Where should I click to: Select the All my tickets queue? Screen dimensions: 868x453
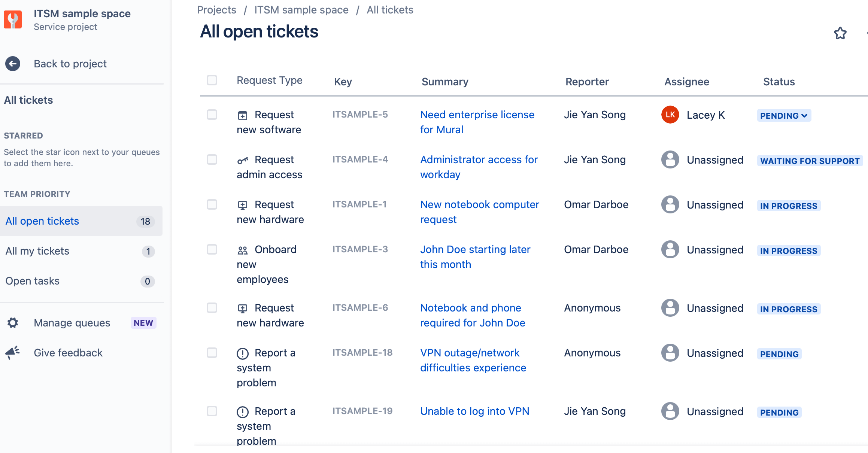[x=37, y=251]
